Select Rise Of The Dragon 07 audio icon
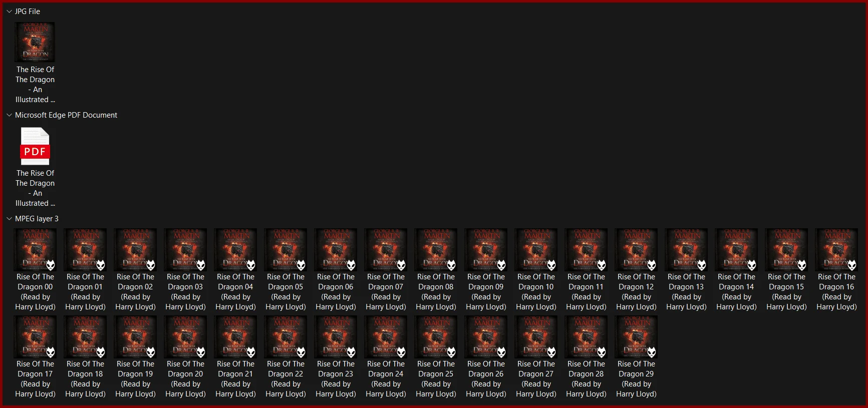Screen dimensions: 868x408 click(386, 250)
